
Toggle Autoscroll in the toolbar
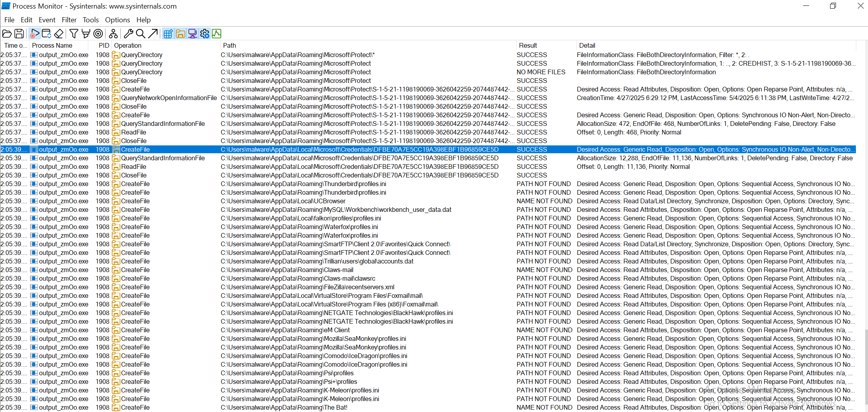click(x=47, y=34)
